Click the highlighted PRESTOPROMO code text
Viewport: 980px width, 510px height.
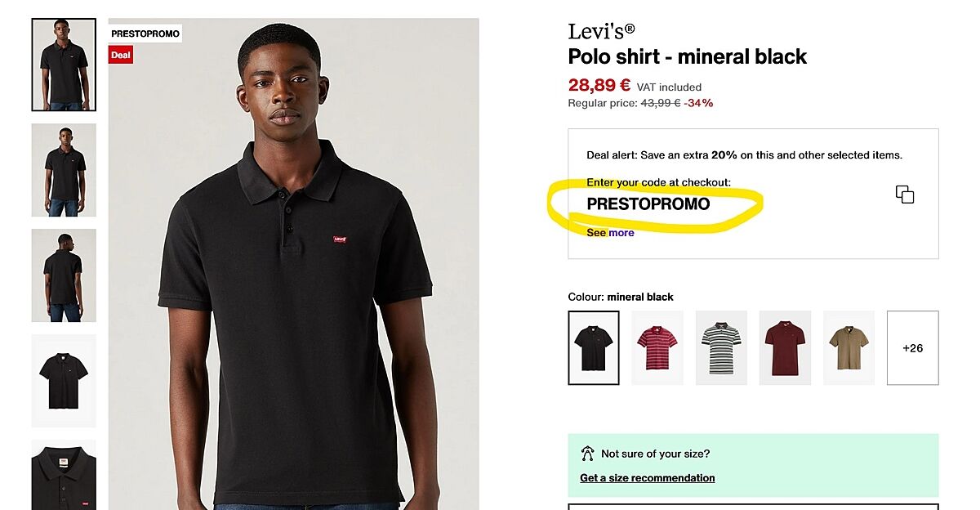pos(648,204)
